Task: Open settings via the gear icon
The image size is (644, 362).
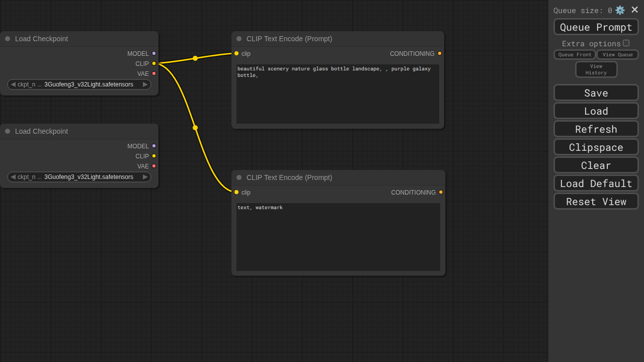Action: coord(620,10)
